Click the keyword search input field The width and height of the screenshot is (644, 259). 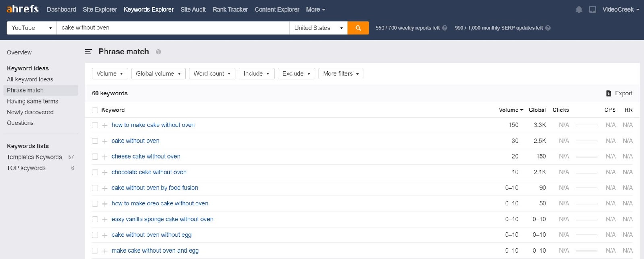pos(173,28)
